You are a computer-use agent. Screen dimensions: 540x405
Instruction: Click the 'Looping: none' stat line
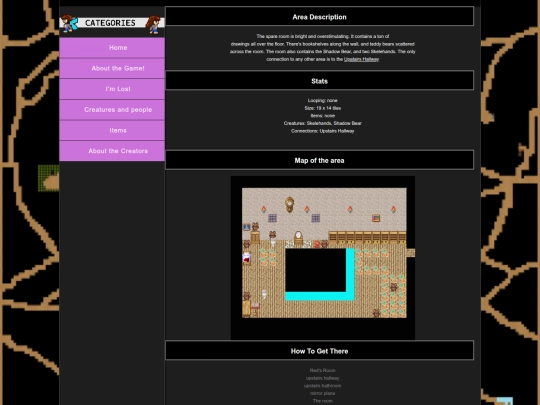tap(322, 101)
